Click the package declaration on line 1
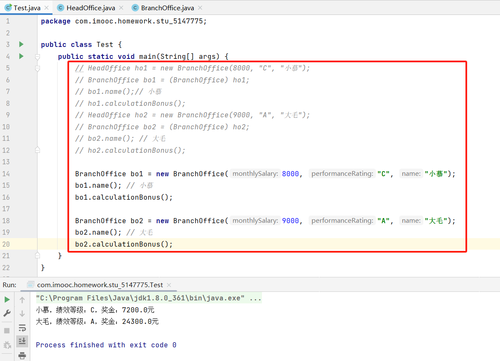Screen dimensions: 500x361 point(124,21)
